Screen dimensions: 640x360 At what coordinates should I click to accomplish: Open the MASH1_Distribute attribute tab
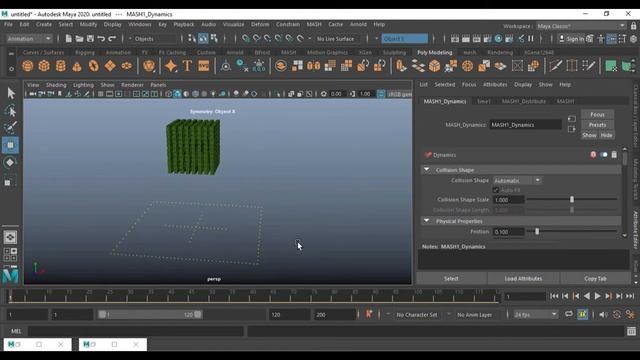pos(523,101)
